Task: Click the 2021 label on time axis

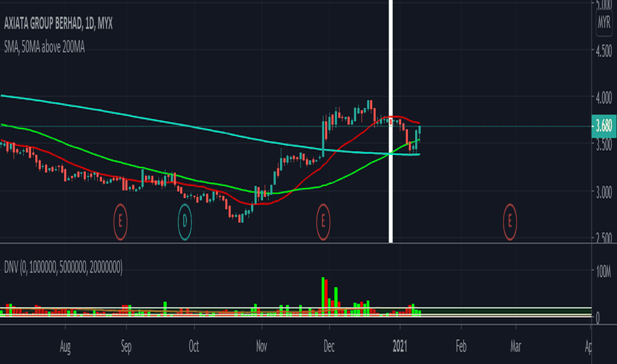Action: pyautogui.click(x=400, y=347)
